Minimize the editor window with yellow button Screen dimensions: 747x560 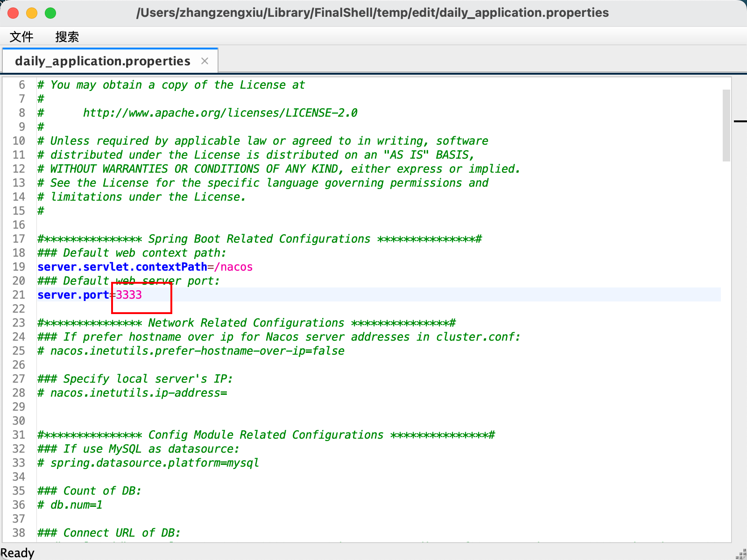tap(32, 13)
